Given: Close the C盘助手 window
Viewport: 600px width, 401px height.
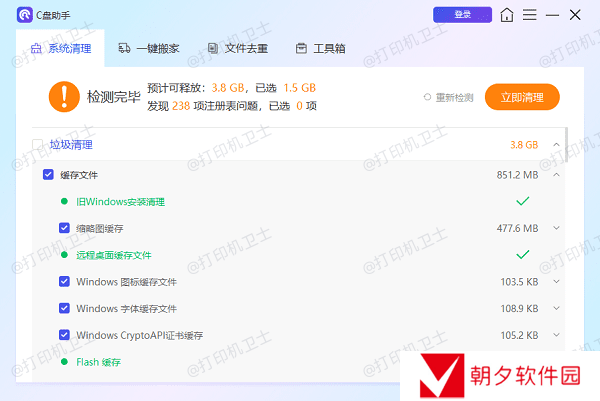Looking at the screenshot, I should click(x=575, y=15).
